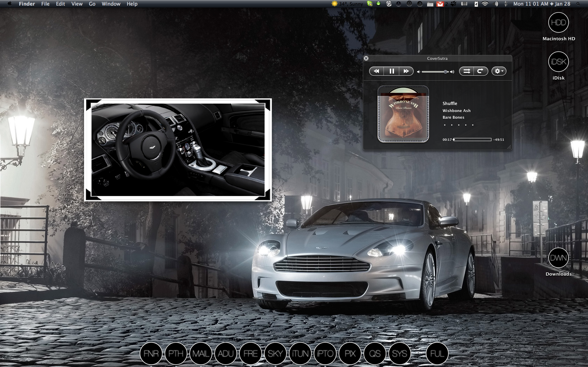Click the sunny weather menu bar item
The width and height of the screenshot is (588, 367).
point(347,4)
